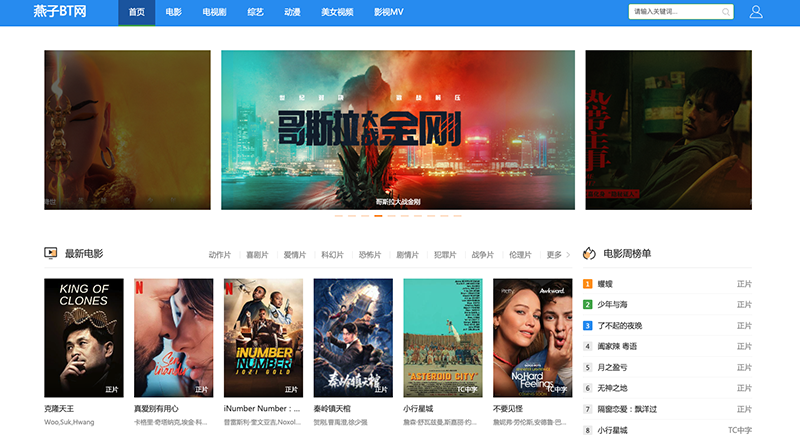
Task: Click the orange rank 1 badge
Action: click(x=587, y=284)
